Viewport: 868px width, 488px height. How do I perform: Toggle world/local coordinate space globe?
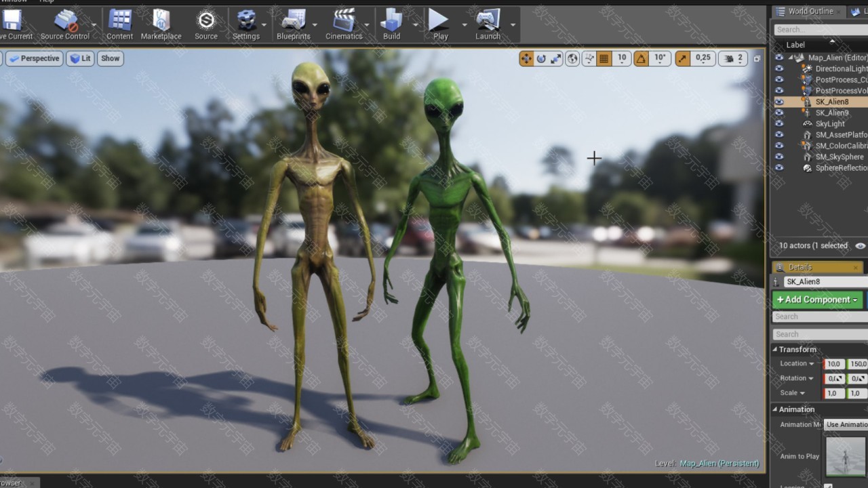[x=572, y=59]
